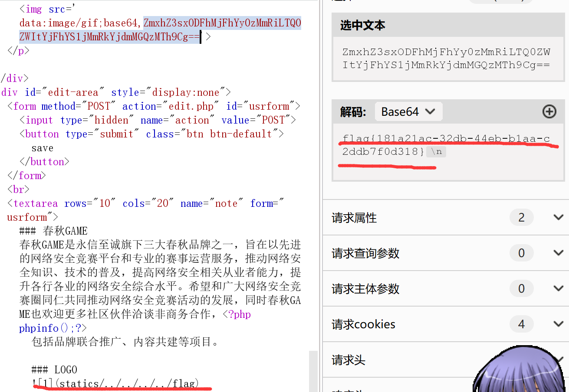Click the input type="hidden" line

click(158, 120)
